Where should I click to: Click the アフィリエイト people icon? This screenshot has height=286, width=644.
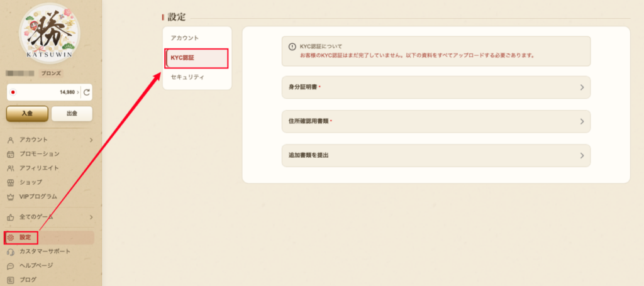click(x=11, y=168)
